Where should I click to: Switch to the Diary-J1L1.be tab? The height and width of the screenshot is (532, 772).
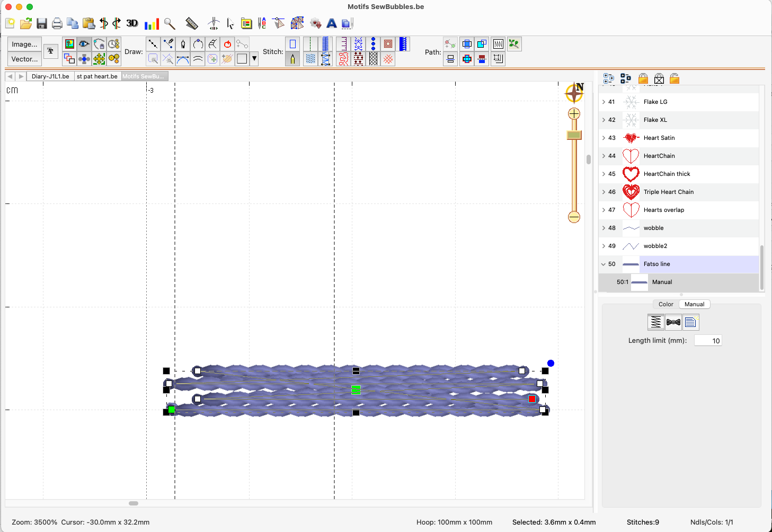[50, 76]
